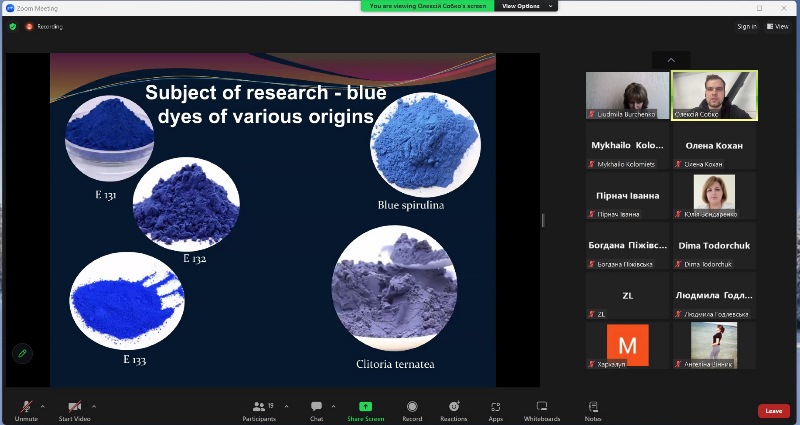This screenshot has width=800, height=425.
Task: Select Олексій Собко's video thumbnail
Action: coord(714,95)
